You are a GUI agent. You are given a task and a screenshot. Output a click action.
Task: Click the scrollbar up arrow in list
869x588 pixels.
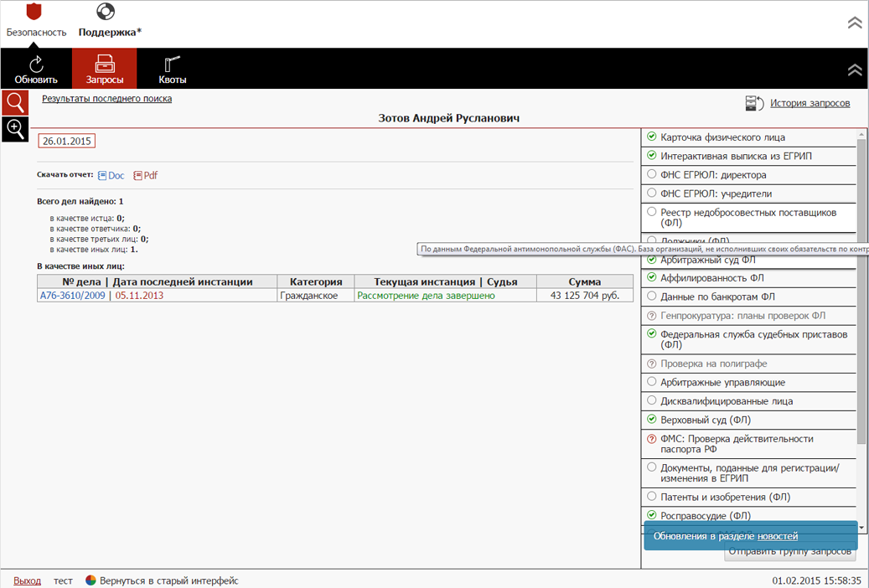(861, 134)
